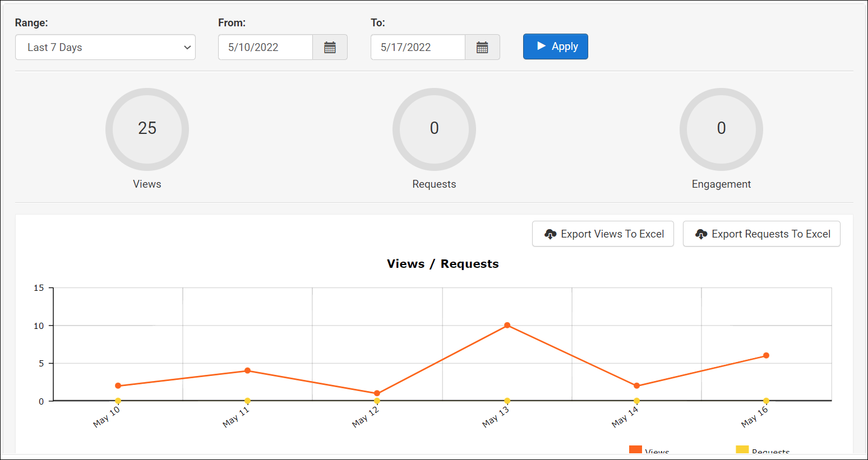Screen dimensions: 868x460
Task: Click the 25 Views counter circle
Action: (147, 129)
